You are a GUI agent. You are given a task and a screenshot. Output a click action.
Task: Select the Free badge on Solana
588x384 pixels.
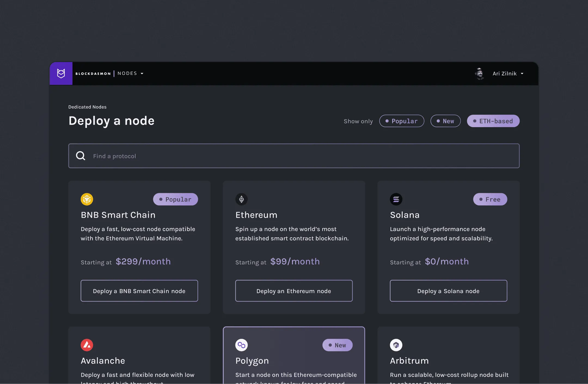490,199
